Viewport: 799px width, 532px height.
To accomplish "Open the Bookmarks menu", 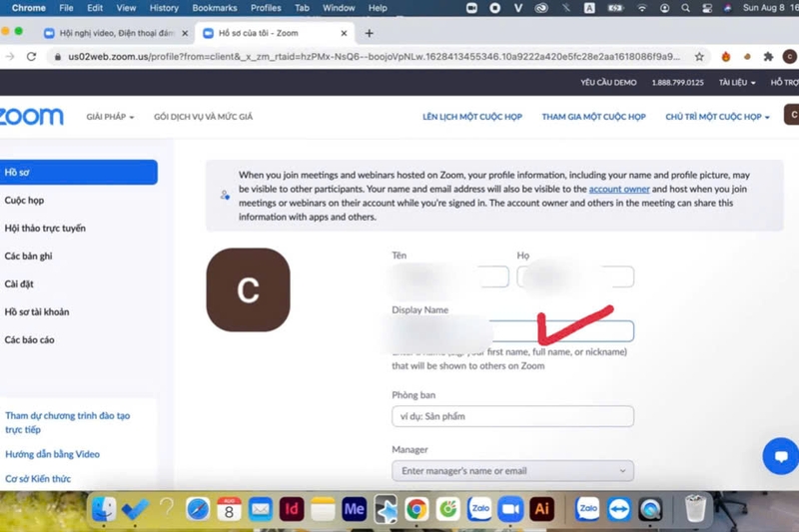I will [x=214, y=8].
